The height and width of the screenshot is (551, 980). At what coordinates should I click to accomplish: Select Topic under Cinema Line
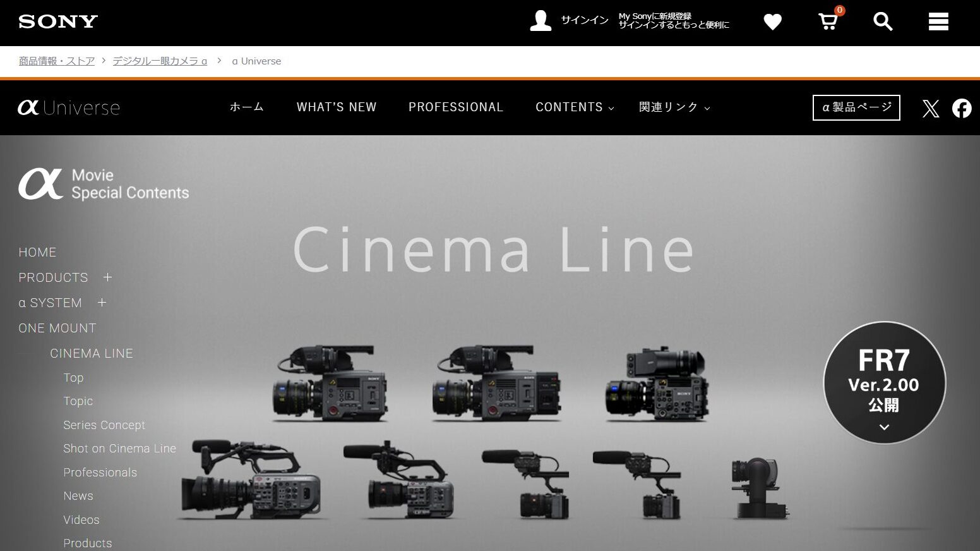coord(78,401)
